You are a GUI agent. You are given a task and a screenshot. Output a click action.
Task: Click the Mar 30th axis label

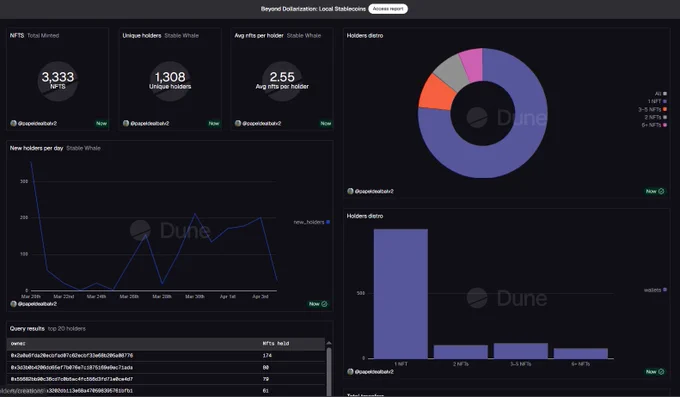(195, 297)
